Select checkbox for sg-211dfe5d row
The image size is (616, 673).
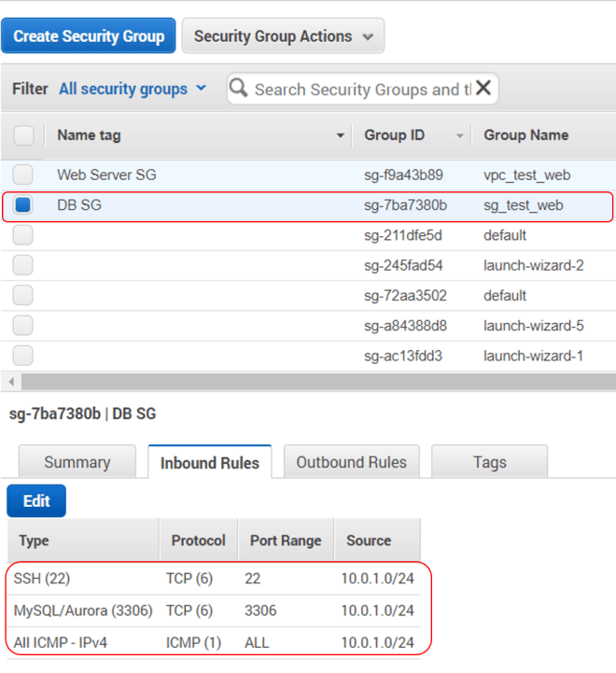pyautogui.click(x=23, y=235)
